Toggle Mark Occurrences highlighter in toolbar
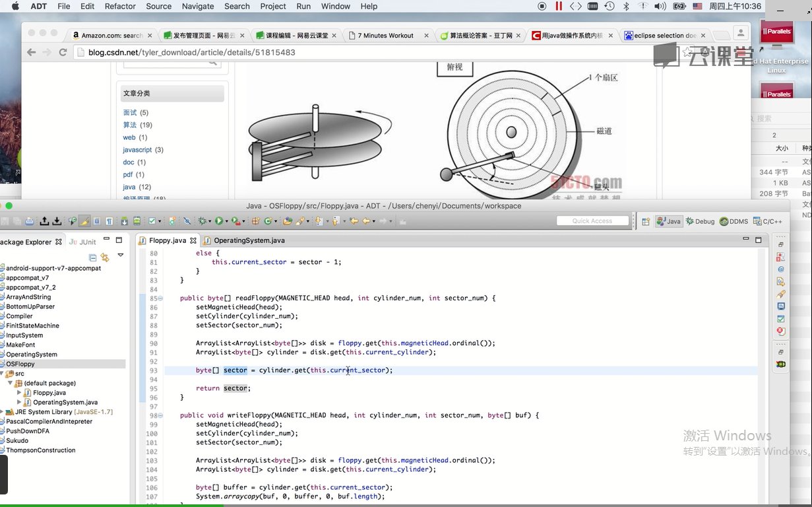The image size is (812, 507). point(84,221)
